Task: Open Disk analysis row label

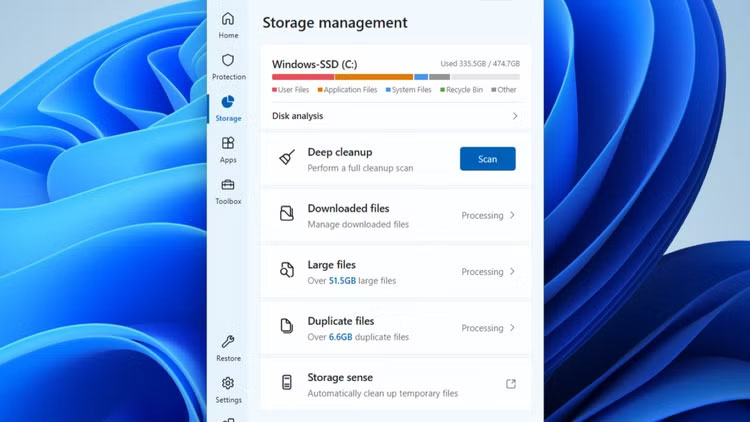Action: click(298, 116)
